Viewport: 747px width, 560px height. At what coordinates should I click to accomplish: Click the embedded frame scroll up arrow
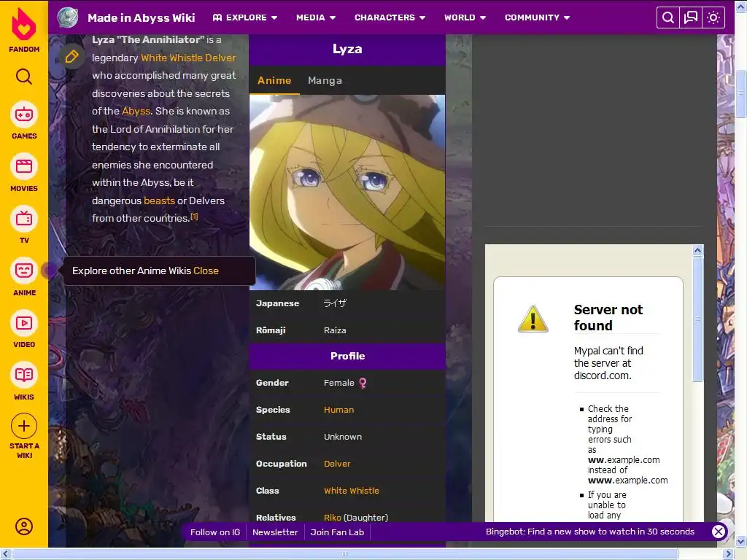point(698,251)
